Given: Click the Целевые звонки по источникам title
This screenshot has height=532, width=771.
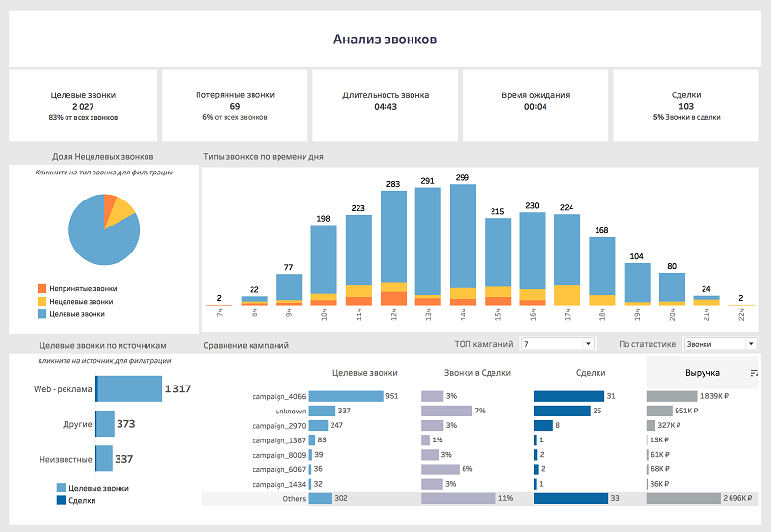Looking at the screenshot, I should coord(103,345).
